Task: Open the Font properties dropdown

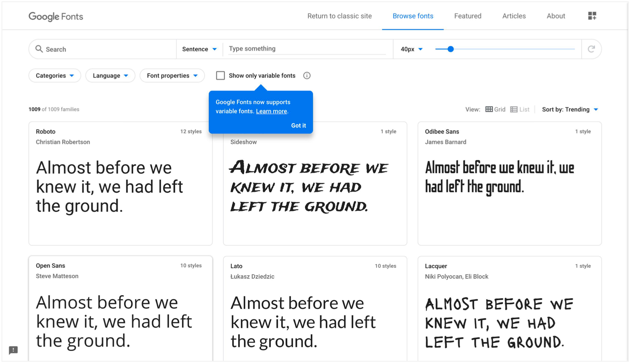Action: coord(172,76)
